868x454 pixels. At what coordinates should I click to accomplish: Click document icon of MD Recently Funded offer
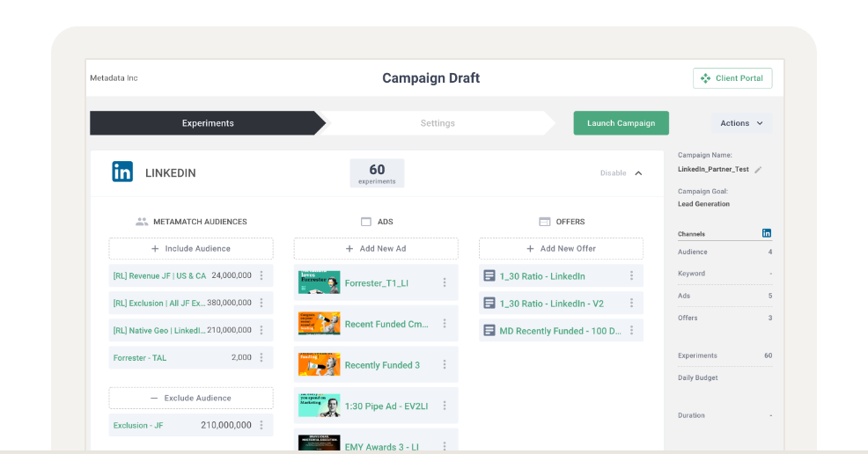click(489, 330)
